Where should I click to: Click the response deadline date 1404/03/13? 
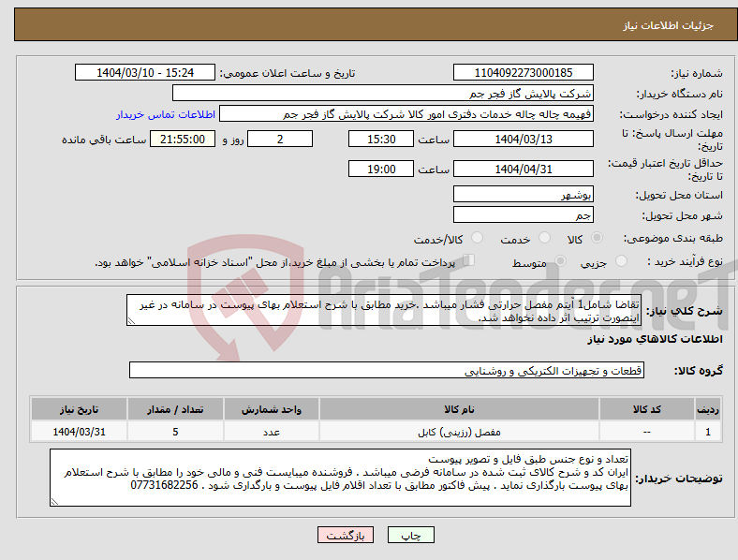coord(523,139)
